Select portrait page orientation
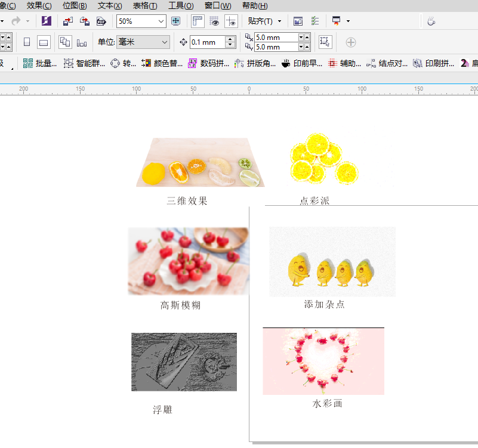 (x=26, y=42)
